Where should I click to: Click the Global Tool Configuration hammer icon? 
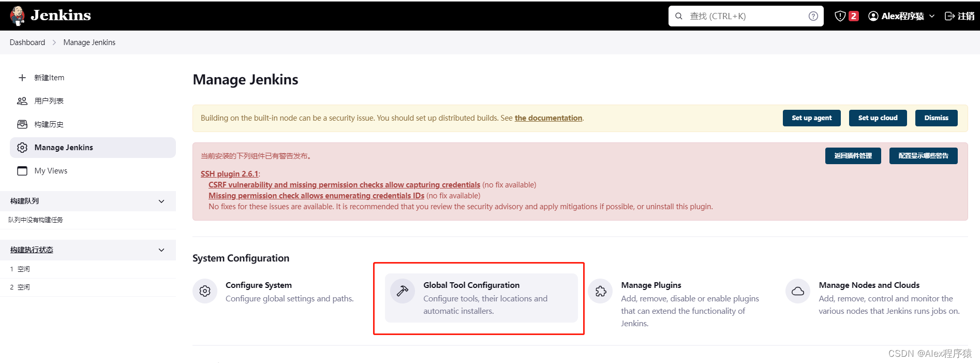tap(403, 291)
